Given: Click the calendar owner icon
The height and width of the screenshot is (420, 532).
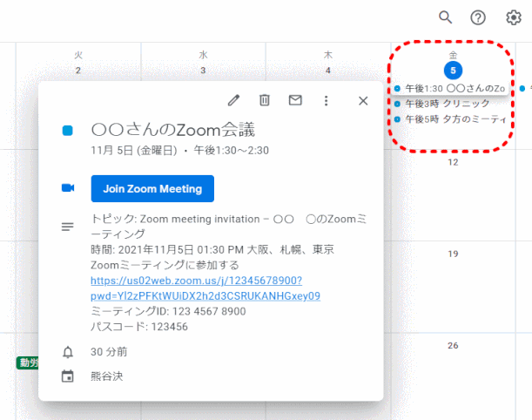Looking at the screenshot, I should click(x=68, y=376).
